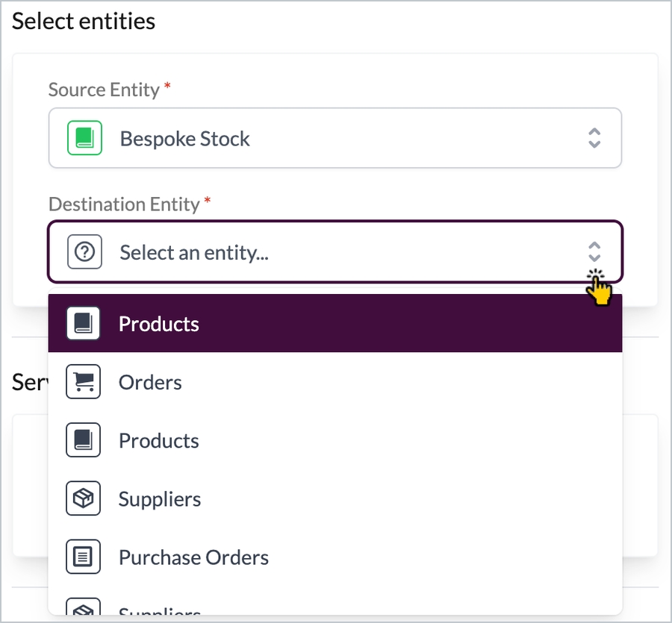The image size is (672, 623).
Task: Click the box icon next to Suppliers
Action: [83, 499]
